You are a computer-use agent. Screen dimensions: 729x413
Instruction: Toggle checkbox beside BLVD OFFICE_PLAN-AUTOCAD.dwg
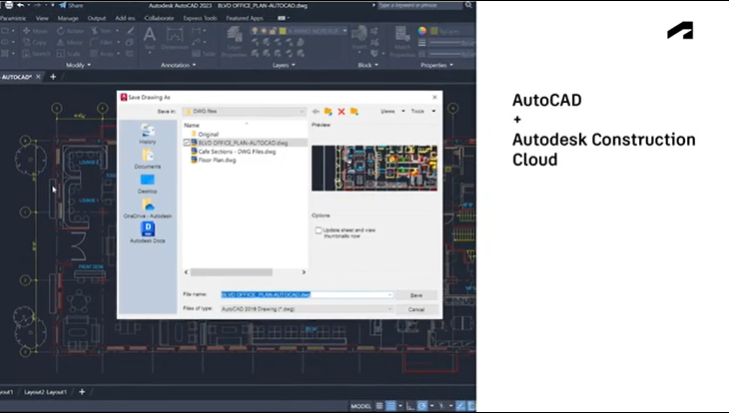(187, 143)
